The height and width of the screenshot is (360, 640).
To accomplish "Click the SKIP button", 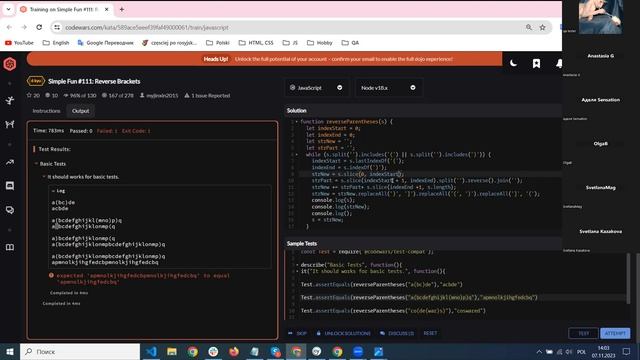I will point(298,333).
